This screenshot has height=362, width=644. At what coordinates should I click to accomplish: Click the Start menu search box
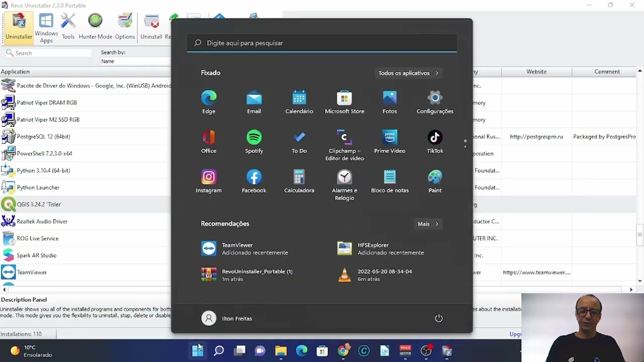[322, 43]
